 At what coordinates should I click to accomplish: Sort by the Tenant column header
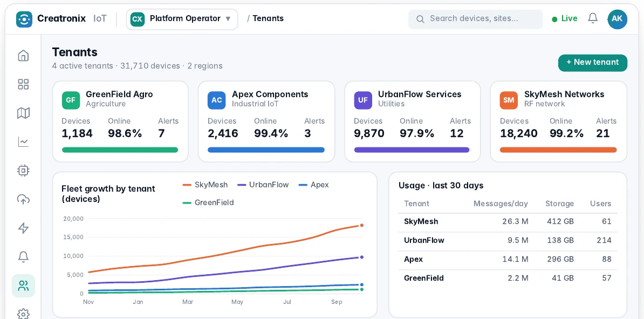[416, 203]
